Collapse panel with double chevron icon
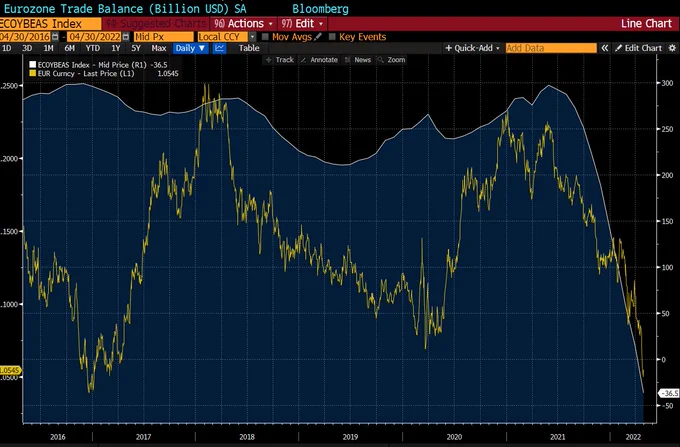The height and width of the screenshot is (447, 680). pos(604,48)
